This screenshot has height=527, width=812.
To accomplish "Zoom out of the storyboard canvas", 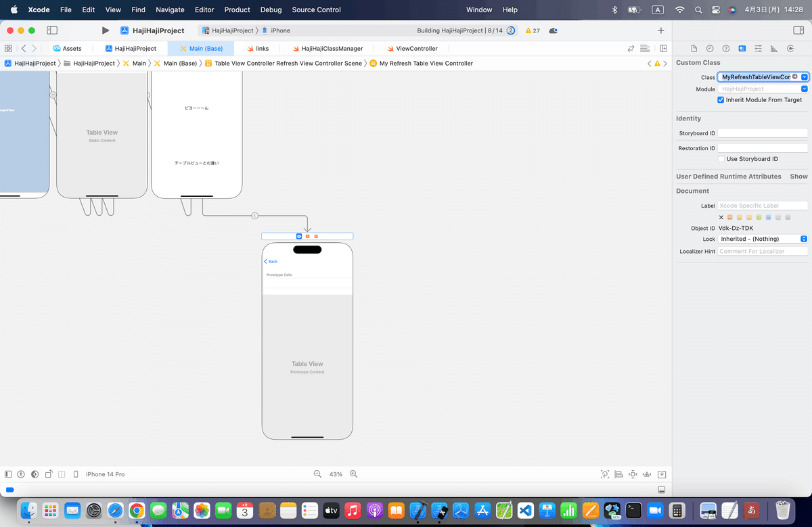I will (x=317, y=474).
